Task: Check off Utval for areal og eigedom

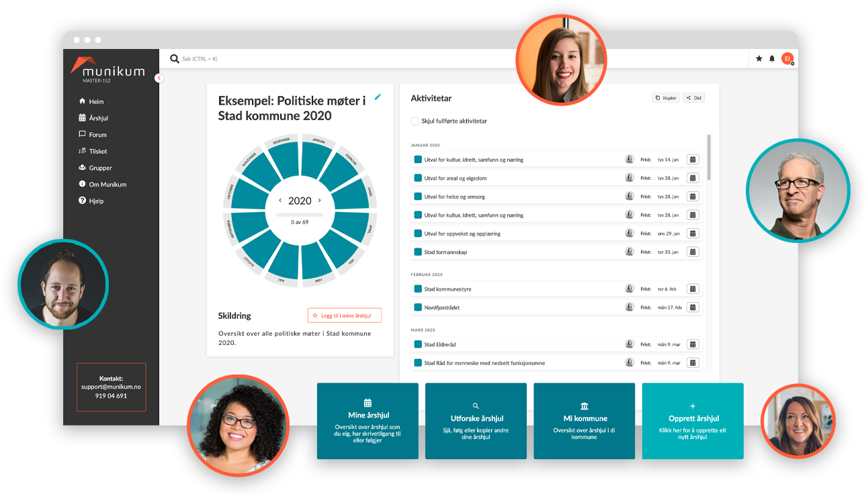Action: click(x=418, y=179)
